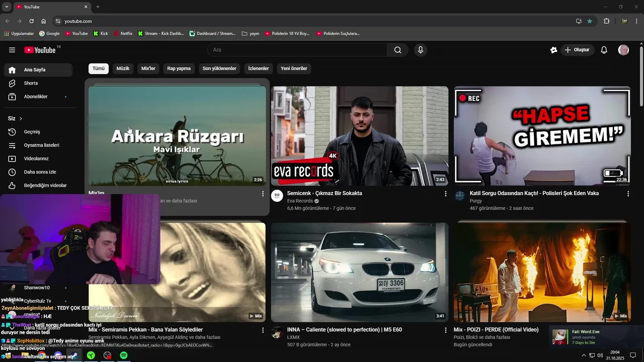Click the Ara search input field
Image resolution: width=644 pixels, height=362 pixels.
297,50
